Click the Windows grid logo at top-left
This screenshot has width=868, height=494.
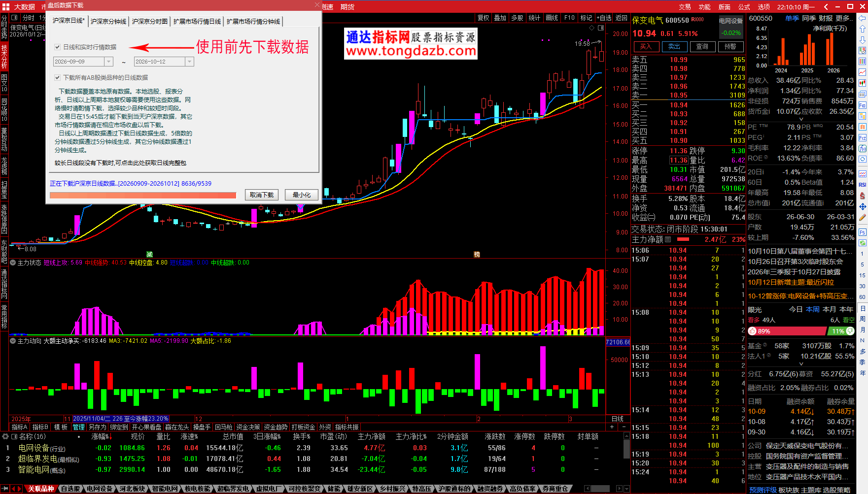pos(5,6)
